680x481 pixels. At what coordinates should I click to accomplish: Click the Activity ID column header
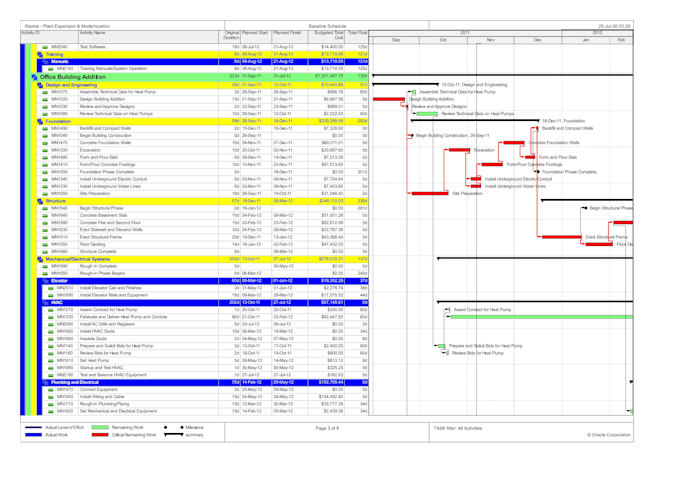click(49, 36)
